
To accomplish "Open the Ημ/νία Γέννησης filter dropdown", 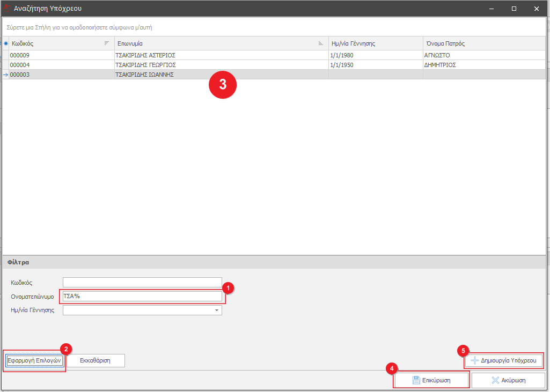I will pyautogui.click(x=217, y=310).
